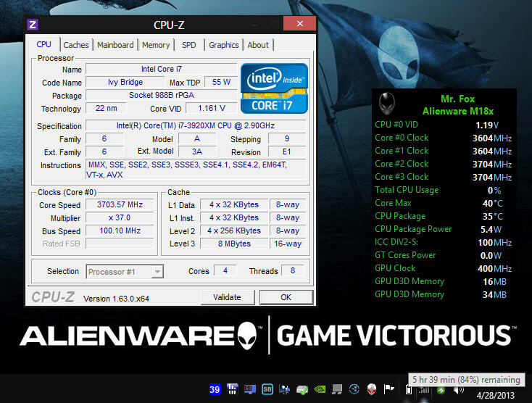The width and height of the screenshot is (532, 403).
Task: Open the ThrottleStop bars tray icon
Action: click(232, 389)
